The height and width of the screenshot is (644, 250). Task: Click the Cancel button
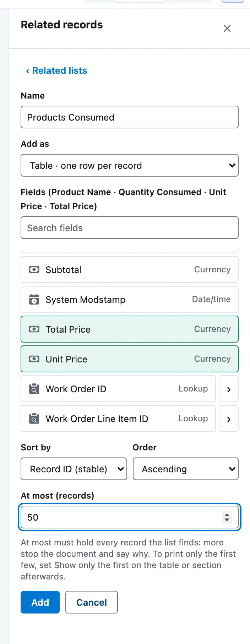pos(92,602)
